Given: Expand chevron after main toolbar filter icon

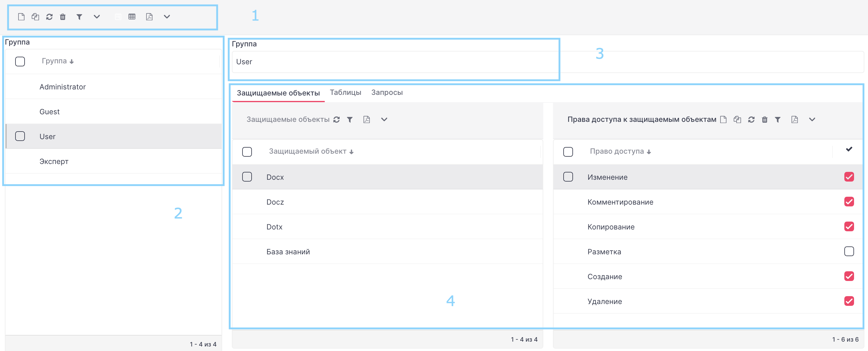Looking at the screenshot, I should pos(97,17).
